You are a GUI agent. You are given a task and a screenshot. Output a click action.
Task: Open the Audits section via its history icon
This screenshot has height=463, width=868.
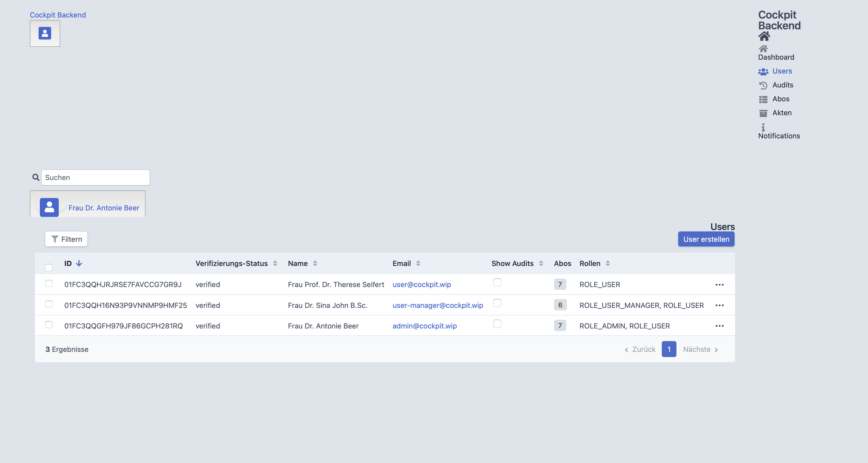coord(763,85)
